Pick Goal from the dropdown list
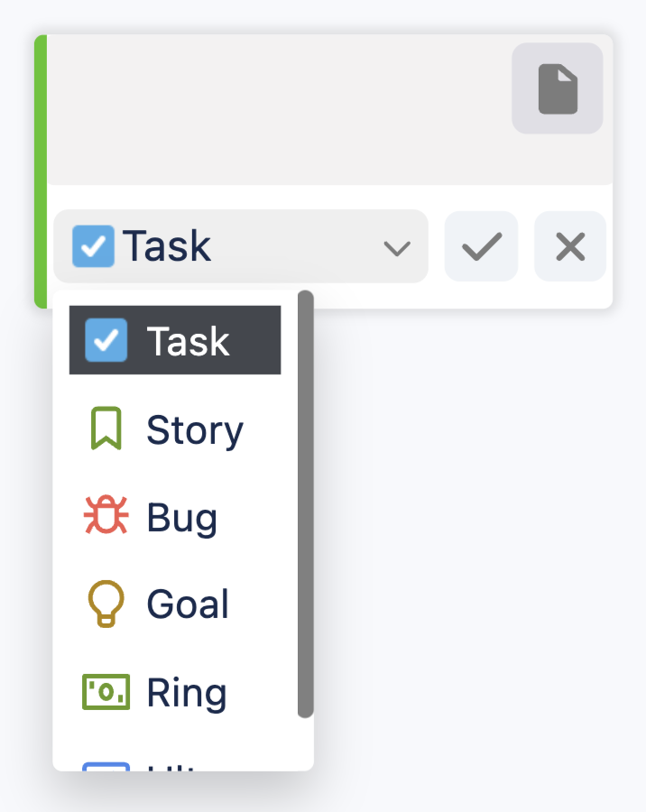This screenshot has height=812, width=646. 188,604
